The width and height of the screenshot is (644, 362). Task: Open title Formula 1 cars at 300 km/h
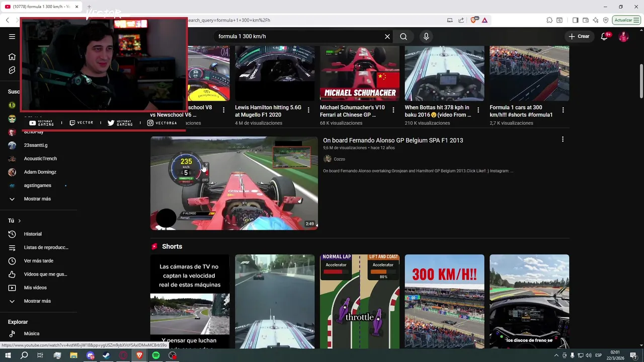tap(522, 111)
